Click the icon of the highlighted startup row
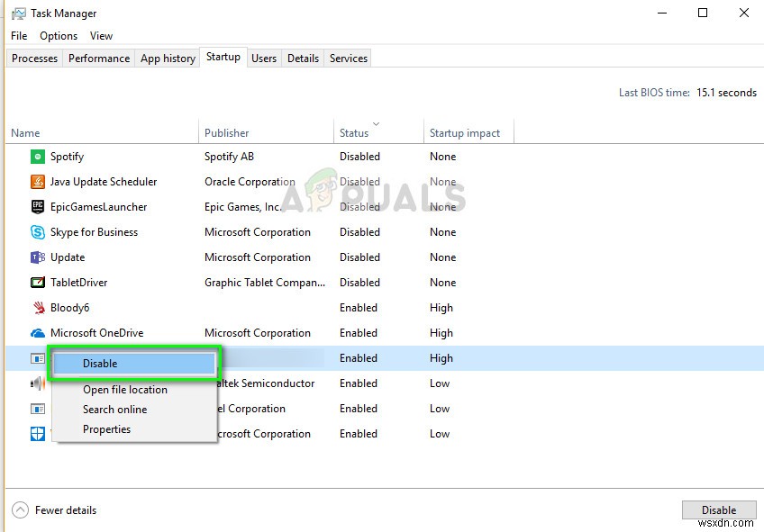 click(38, 358)
